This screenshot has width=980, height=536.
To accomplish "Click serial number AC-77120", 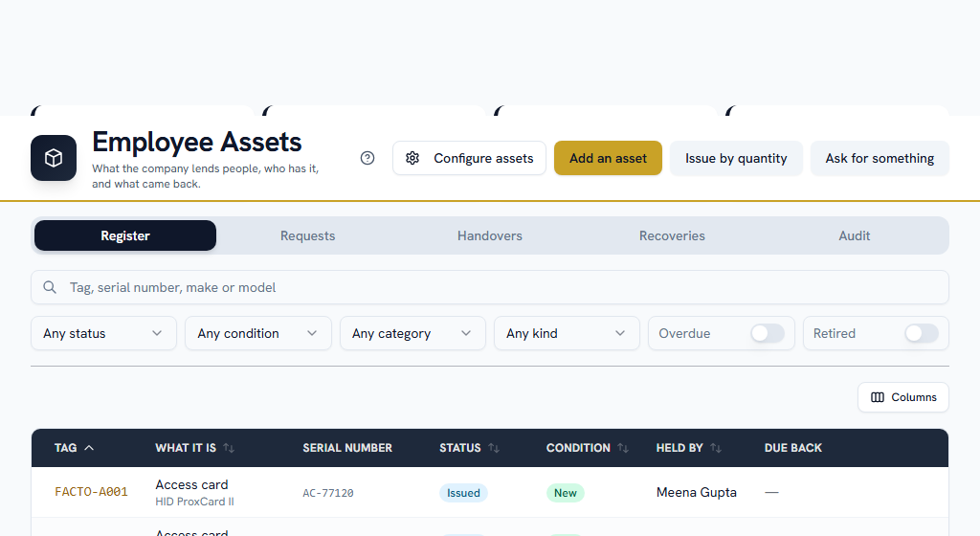I will pyautogui.click(x=328, y=493).
